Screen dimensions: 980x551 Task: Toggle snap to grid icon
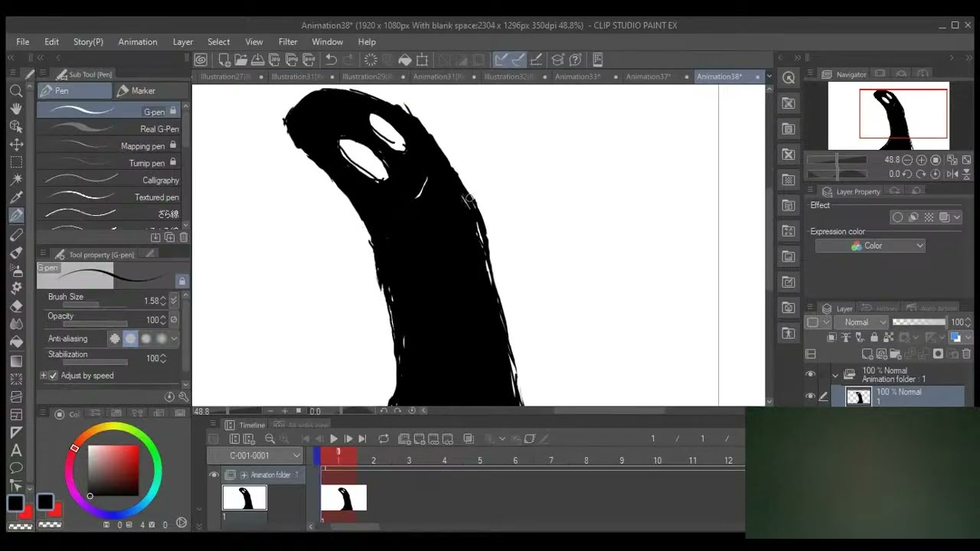536,60
